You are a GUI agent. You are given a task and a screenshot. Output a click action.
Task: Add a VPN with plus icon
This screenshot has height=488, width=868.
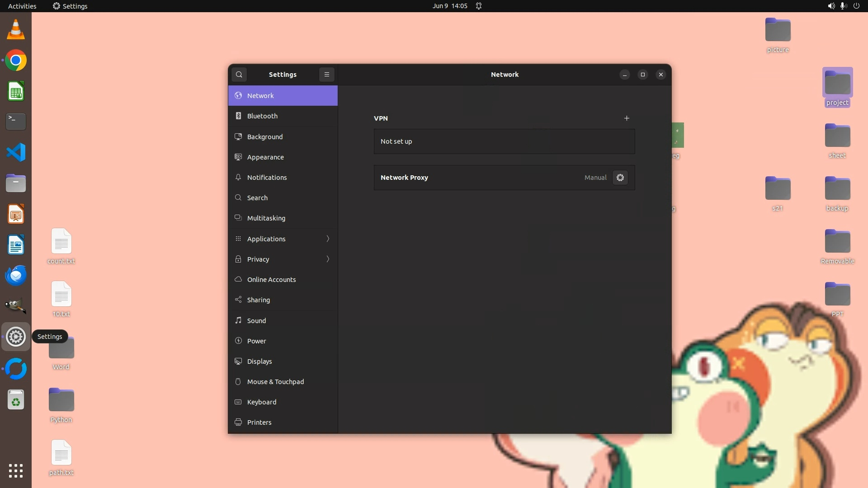pos(627,118)
